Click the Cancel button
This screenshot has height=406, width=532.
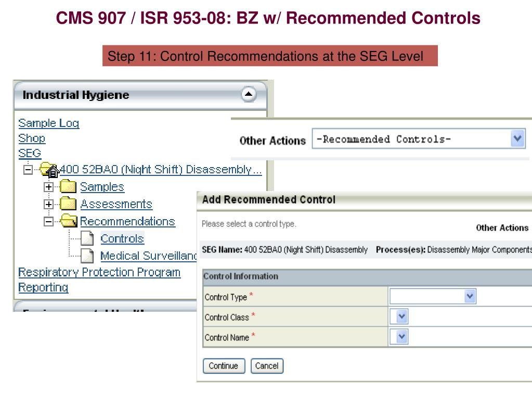[x=267, y=366]
